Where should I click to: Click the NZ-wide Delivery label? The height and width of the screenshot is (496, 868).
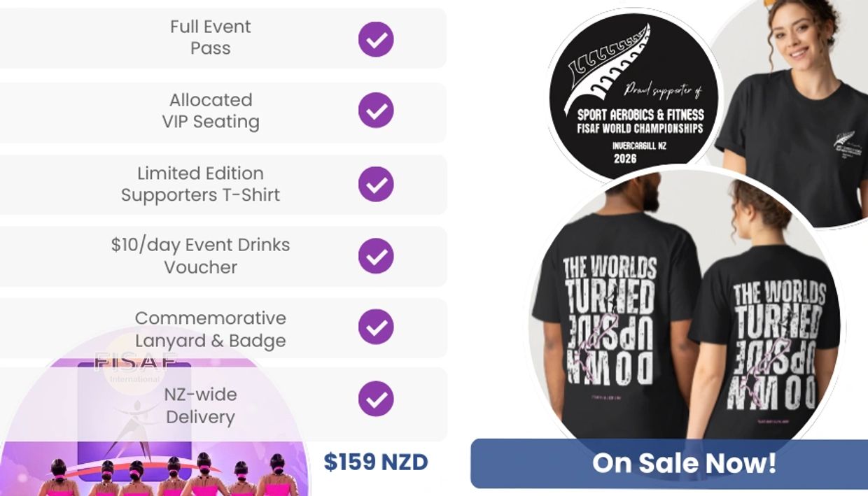pos(200,406)
